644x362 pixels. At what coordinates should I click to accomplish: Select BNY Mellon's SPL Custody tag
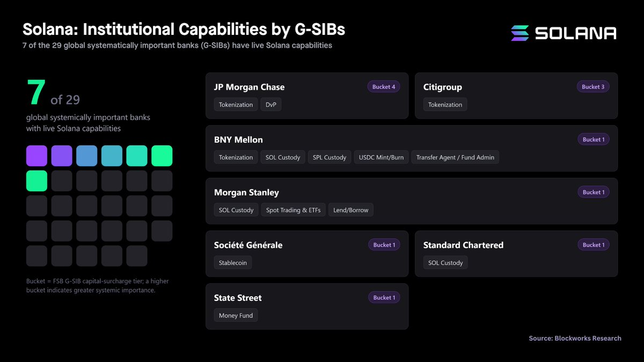point(330,157)
